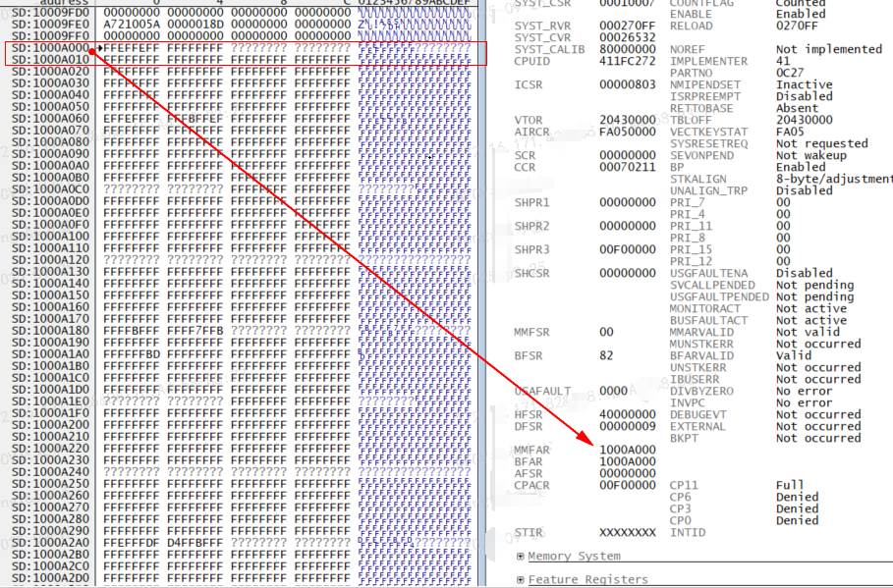893x588 pixels.
Task: Click the UNALIGN_TRP field label
Action: coord(708,190)
